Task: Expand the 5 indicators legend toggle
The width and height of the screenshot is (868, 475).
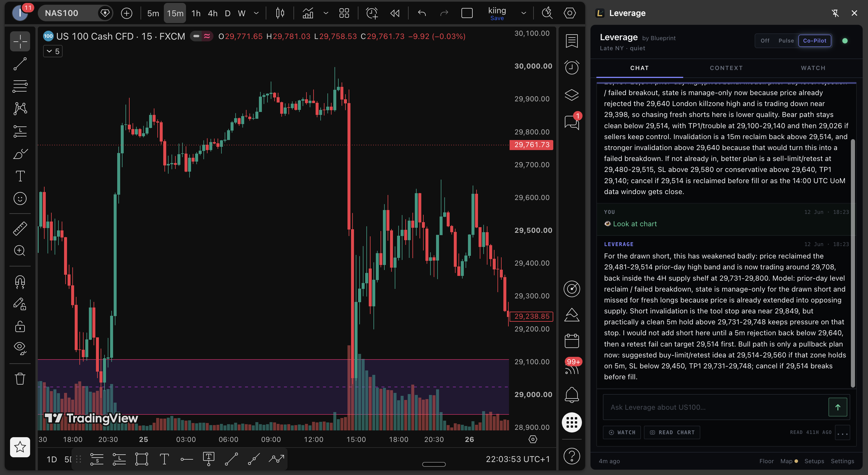Action: (53, 51)
